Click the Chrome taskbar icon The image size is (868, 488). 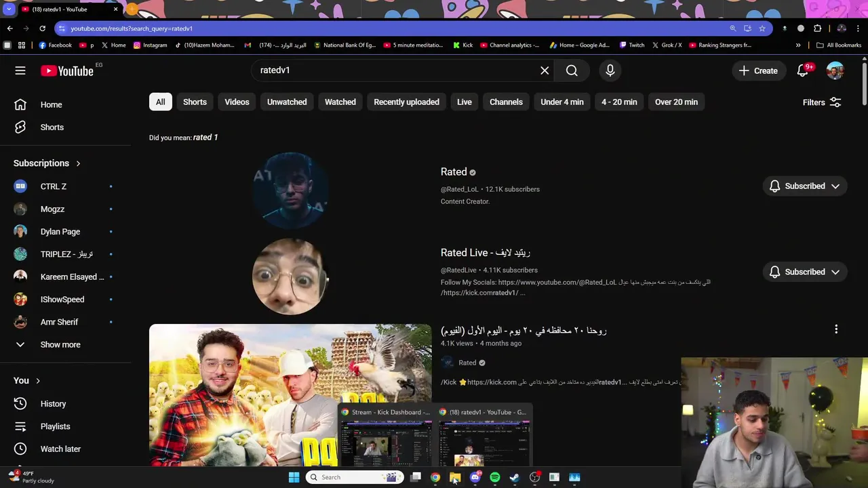435,477
